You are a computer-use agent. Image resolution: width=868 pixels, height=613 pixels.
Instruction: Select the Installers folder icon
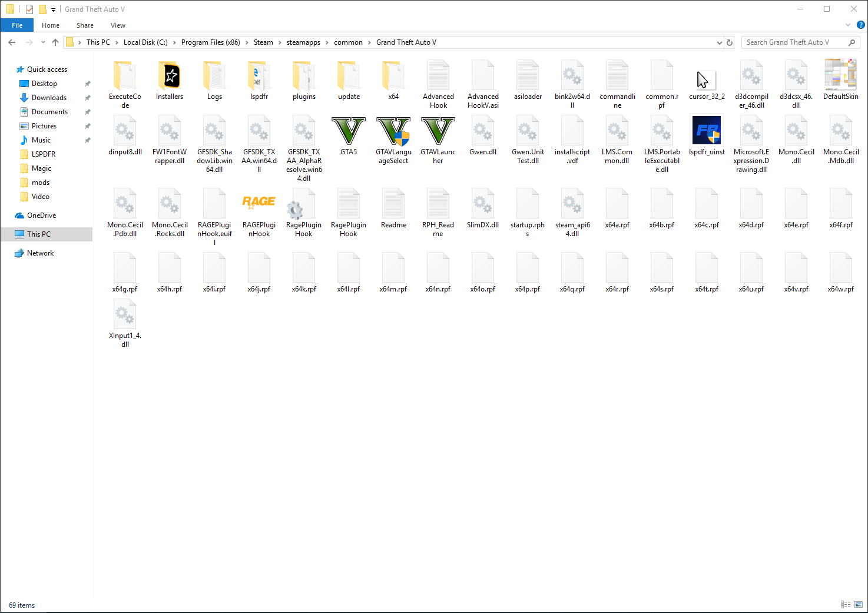170,75
